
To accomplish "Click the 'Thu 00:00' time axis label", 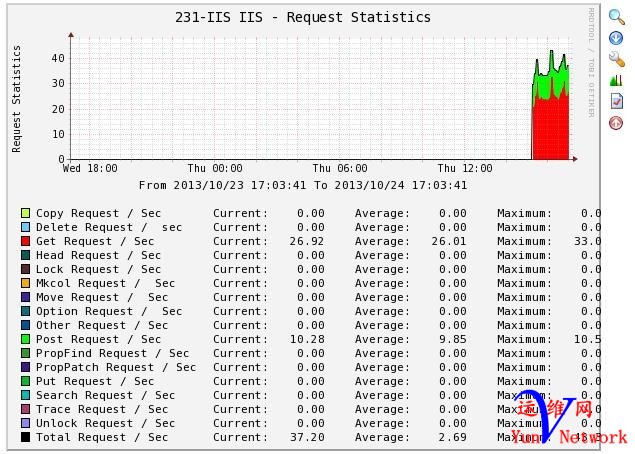I will [215, 168].
